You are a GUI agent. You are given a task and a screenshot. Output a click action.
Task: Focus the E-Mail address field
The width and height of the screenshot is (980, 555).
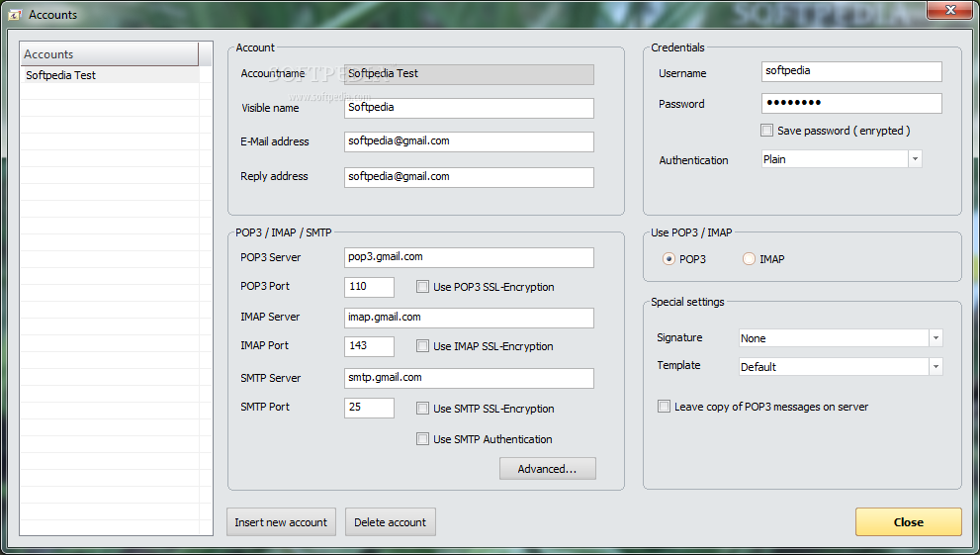point(469,141)
